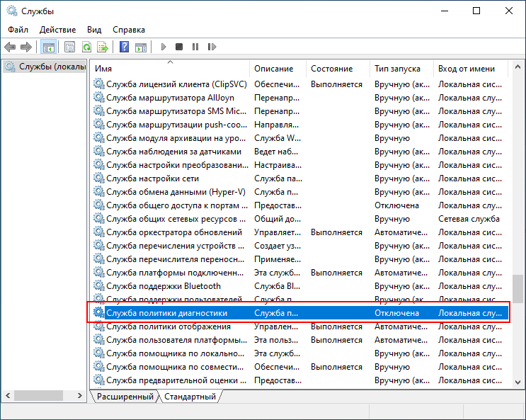Select Служба маршрутизатора SMS Mic... row name
This screenshot has width=526, height=420.
[176, 111]
